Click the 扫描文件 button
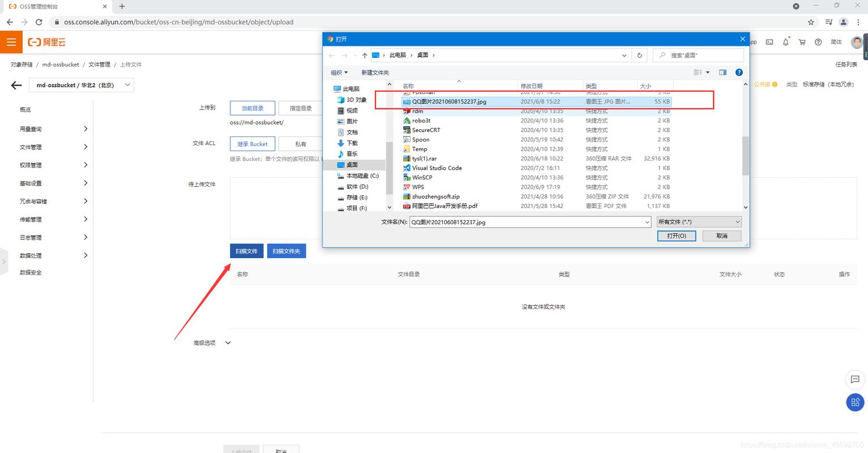This screenshot has height=453, width=868. [x=247, y=251]
